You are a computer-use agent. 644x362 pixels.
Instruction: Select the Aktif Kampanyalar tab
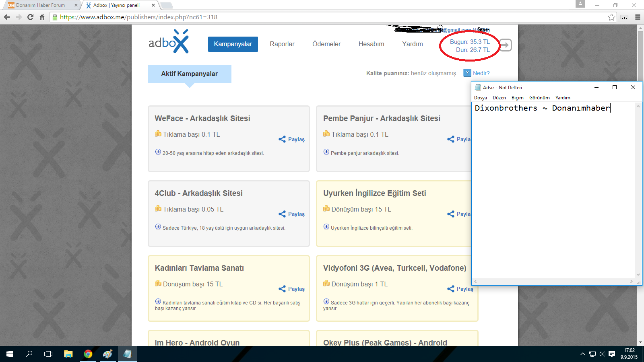click(189, 74)
